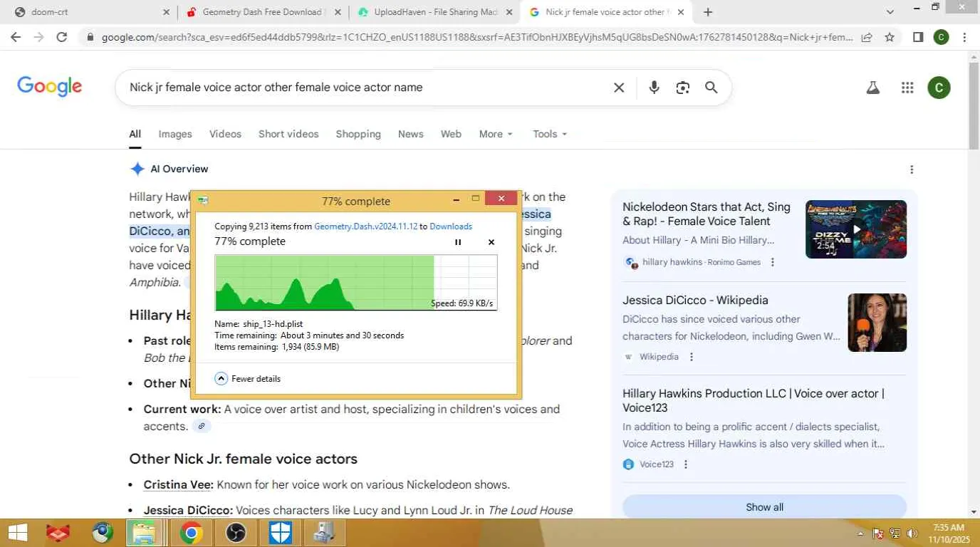Image resolution: width=980 pixels, height=547 pixels.
Task: Launch OBS Studio from the taskbar
Action: tap(235, 533)
